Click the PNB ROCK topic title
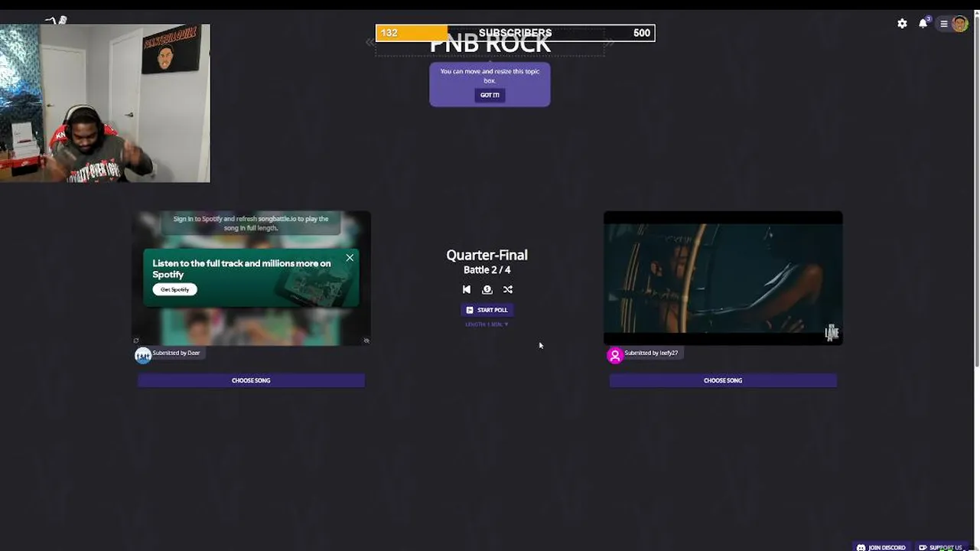Viewport: 980px width, 551px height. (490, 44)
